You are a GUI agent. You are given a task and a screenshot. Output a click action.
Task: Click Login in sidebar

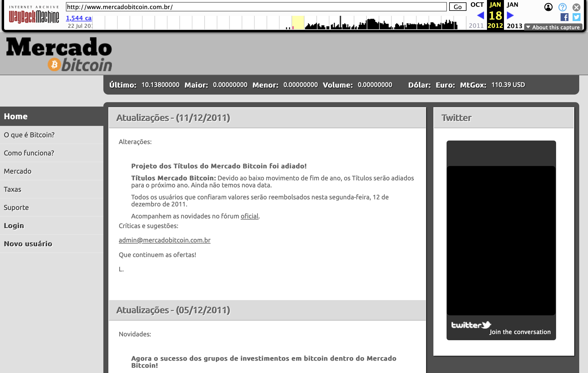click(52, 226)
